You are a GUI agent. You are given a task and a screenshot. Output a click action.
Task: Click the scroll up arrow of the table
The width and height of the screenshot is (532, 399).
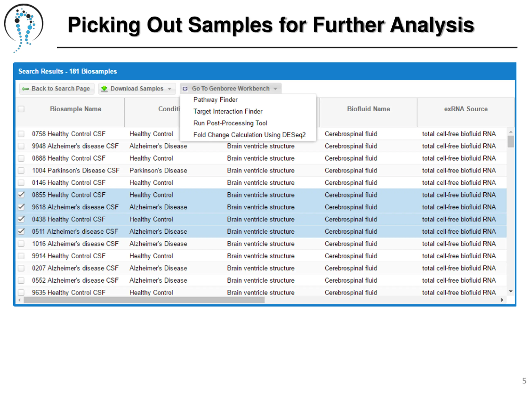point(511,132)
